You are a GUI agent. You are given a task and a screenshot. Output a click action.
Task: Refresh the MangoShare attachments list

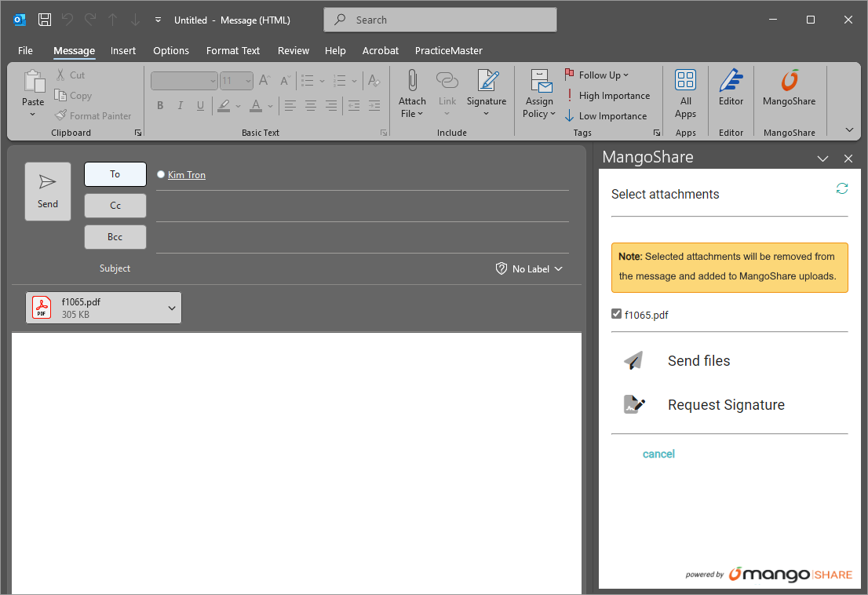tap(842, 188)
